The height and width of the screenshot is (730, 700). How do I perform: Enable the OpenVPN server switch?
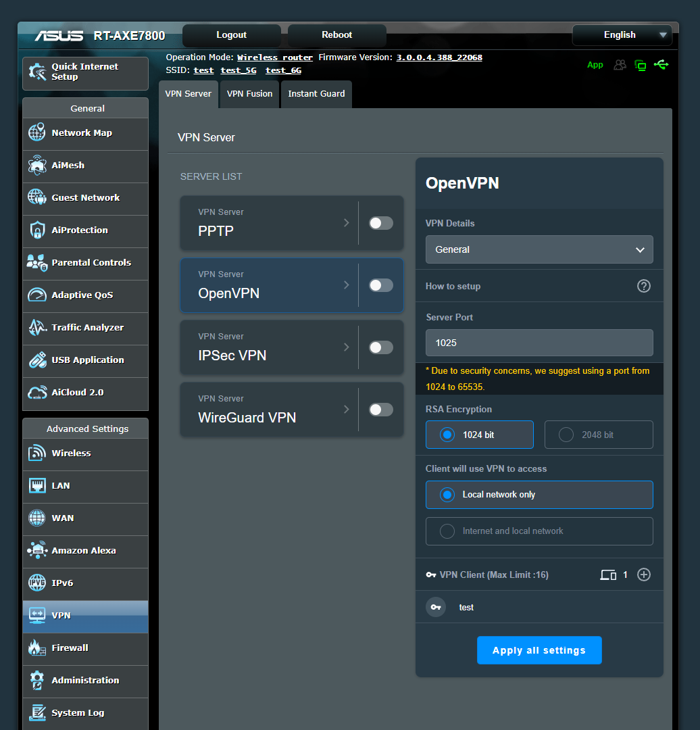coord(380,285)
